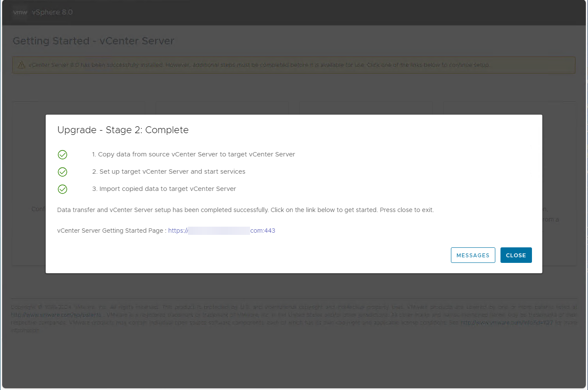Select the text "3. Import copied data to target vCenter Server"
The image size is (588, 390).
point(164,189)
